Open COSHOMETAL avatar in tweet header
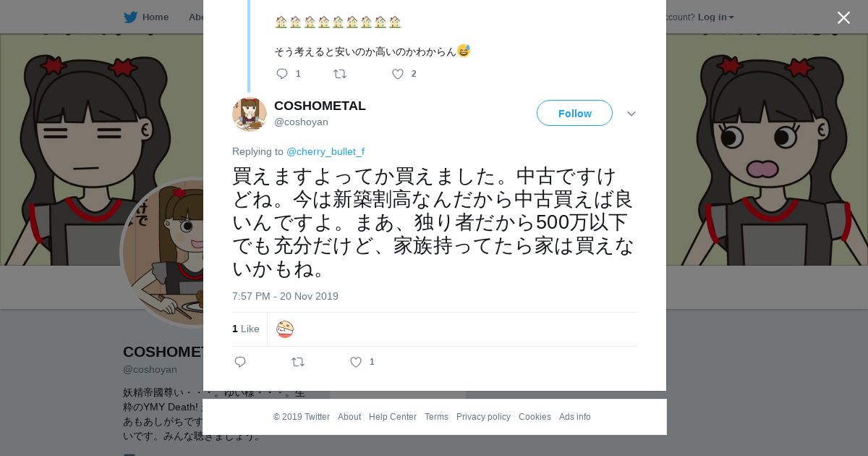The image size is (868, 456). point(250,114)
